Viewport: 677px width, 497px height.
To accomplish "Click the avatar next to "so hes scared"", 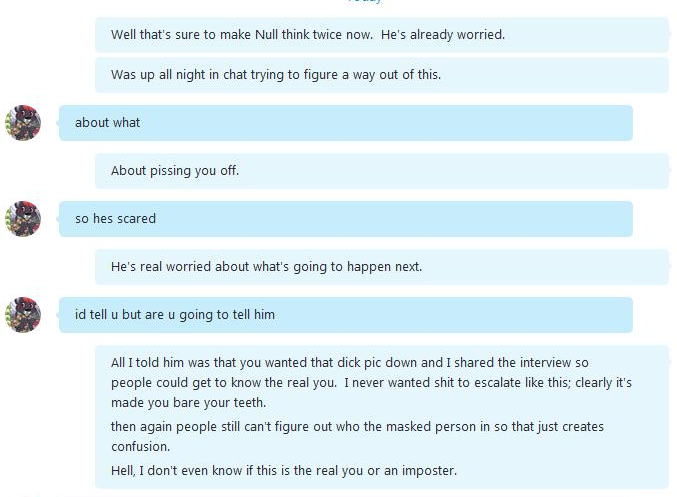I will 23,218.
